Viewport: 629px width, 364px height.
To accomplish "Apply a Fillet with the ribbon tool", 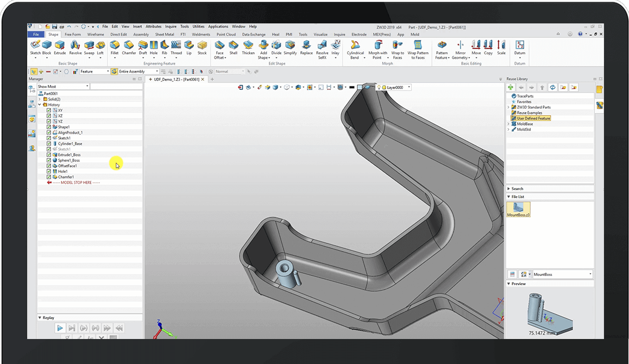I will pyautogui.click(x=115, y=48).
